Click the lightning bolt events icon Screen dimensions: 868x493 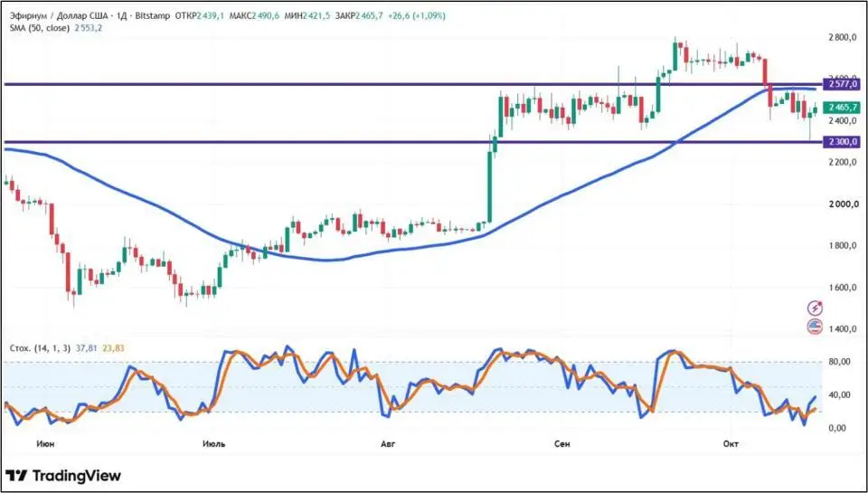pos(815,308)
